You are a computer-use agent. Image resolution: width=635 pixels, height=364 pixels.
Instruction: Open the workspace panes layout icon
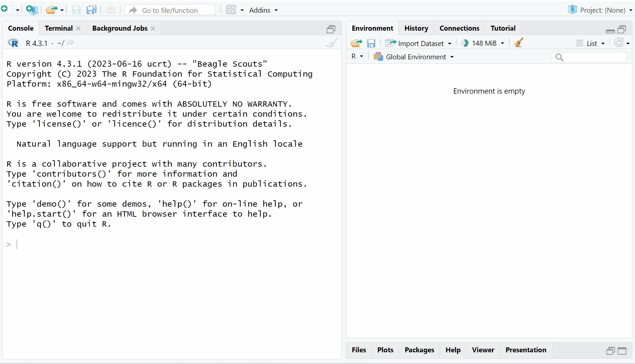tap(231, 10)
